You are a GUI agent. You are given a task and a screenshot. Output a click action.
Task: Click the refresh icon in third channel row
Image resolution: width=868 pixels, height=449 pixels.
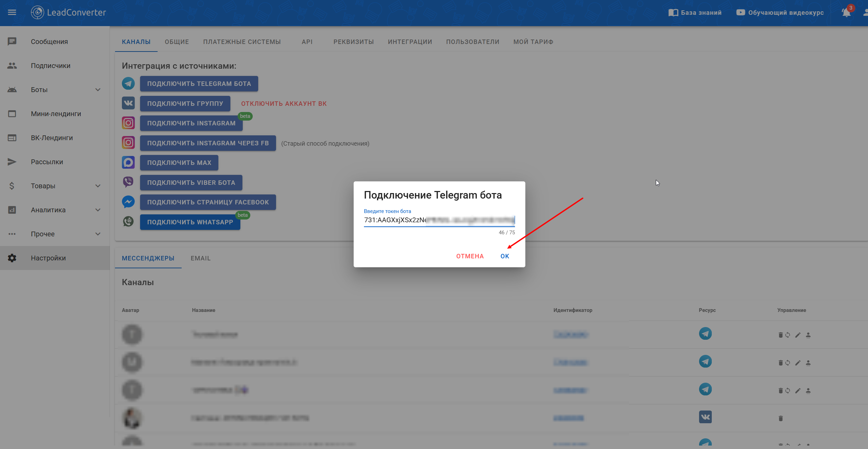click(x=788, y=391)
